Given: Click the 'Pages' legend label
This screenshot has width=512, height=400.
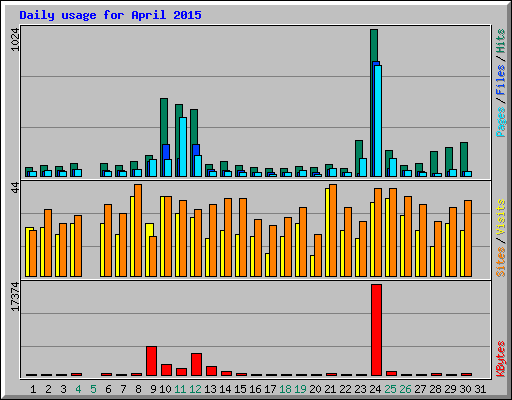Looking at the screenshot, I should coord(500,122).
